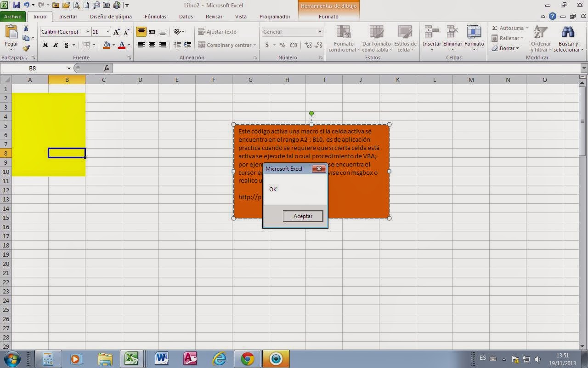
Task: Toggle top vertical alignment
Action: click(x=141, y=32)
